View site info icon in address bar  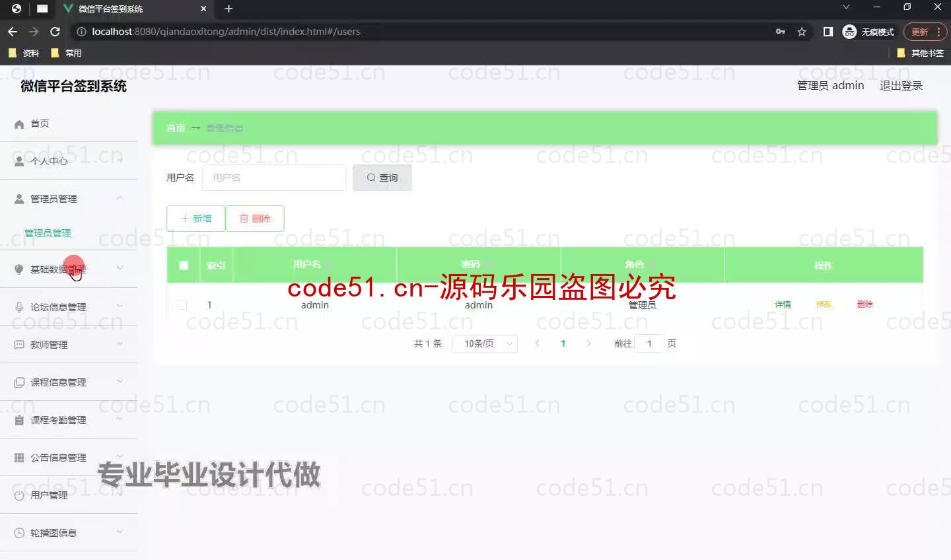[81, 32]
